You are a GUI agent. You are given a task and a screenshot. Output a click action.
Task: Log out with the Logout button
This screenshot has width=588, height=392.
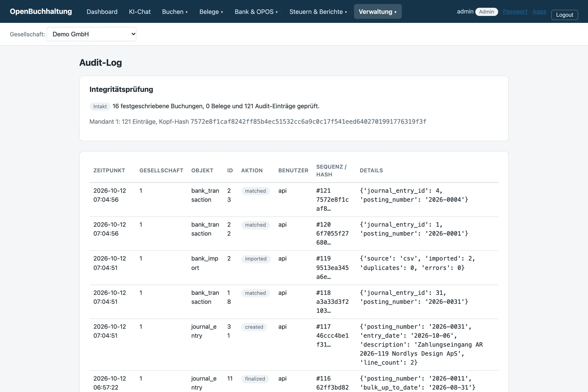(x=564, y=15)
